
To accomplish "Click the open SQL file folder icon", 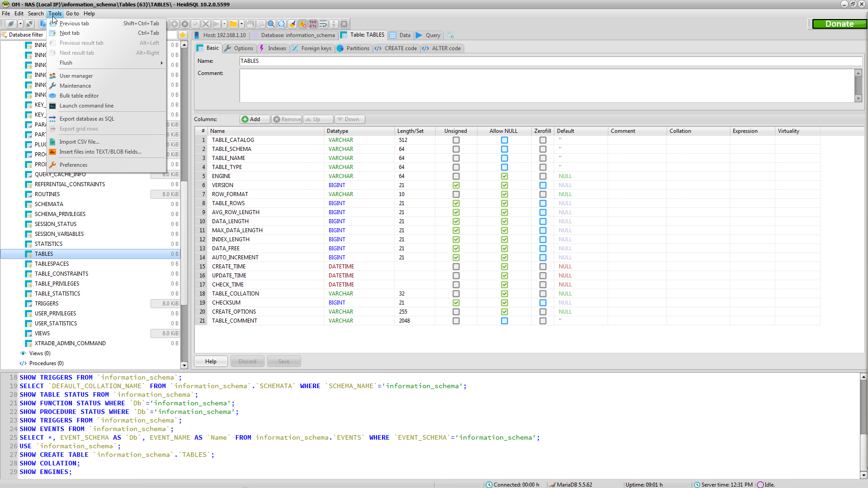I will [233, 24].
